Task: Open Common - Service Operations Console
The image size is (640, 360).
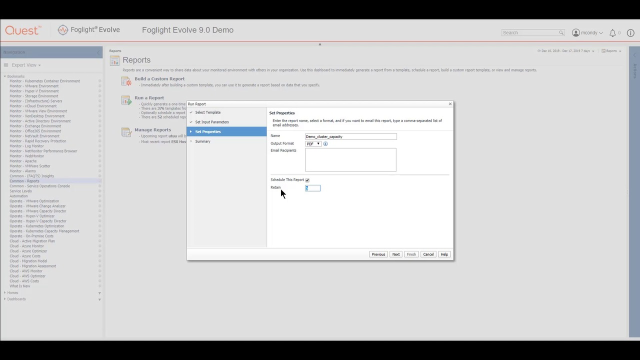Action: tap(40, 186)
